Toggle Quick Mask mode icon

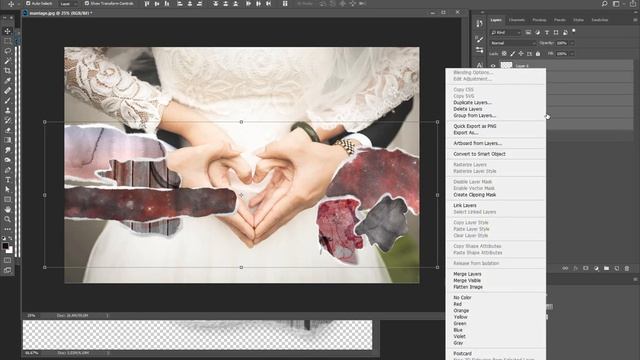pyautogui.click(x=7, y=260)
